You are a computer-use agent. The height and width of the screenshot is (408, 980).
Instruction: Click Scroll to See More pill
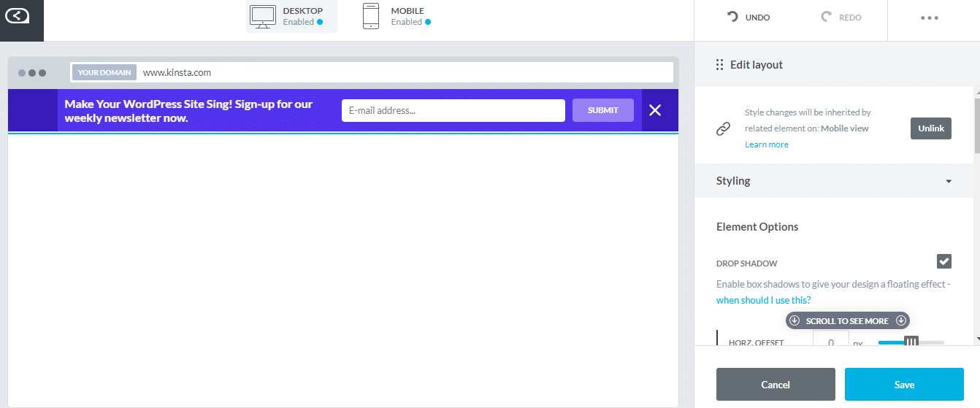tap(847, 320)
